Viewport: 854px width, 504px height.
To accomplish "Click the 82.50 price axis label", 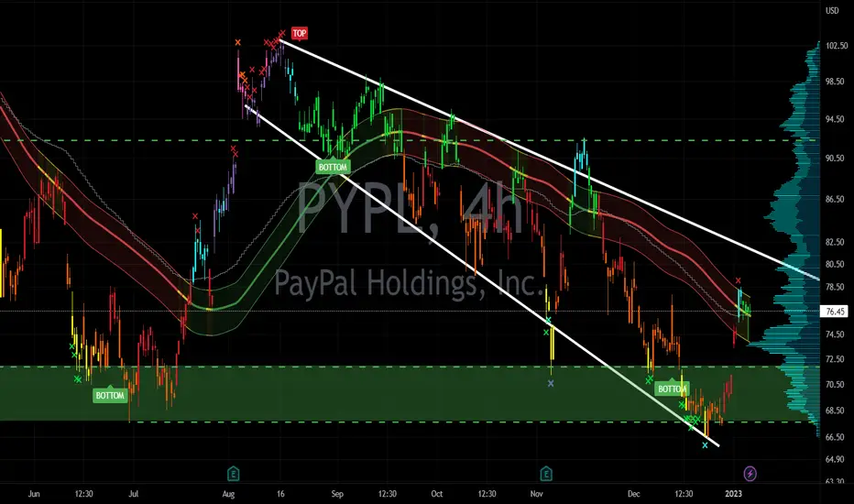I will click(836, 242).
